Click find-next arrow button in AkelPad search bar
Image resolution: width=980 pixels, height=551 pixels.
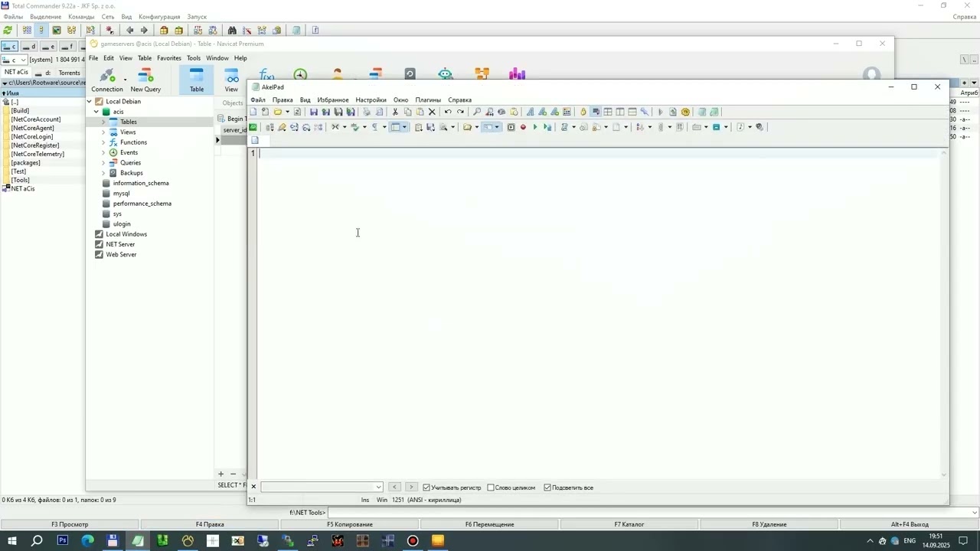click(x=411, y=487)
